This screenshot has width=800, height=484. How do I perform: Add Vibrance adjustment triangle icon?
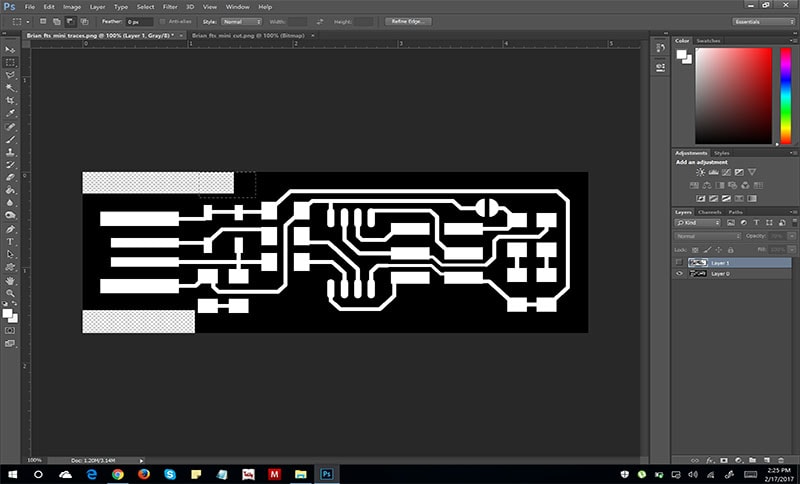pyautogui.click(x=752, y=172)
